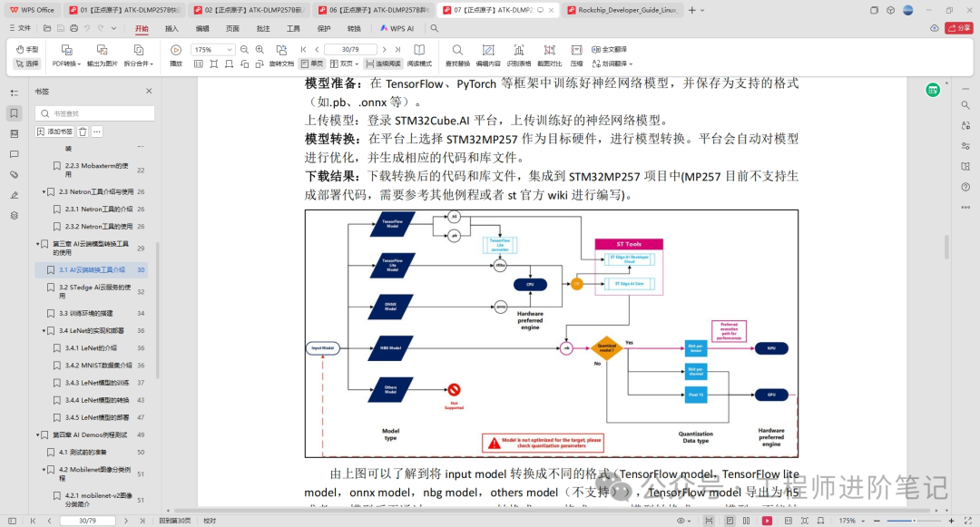
Task: Open the eye view options dropdown in status bar
Action: pos(684,521)
